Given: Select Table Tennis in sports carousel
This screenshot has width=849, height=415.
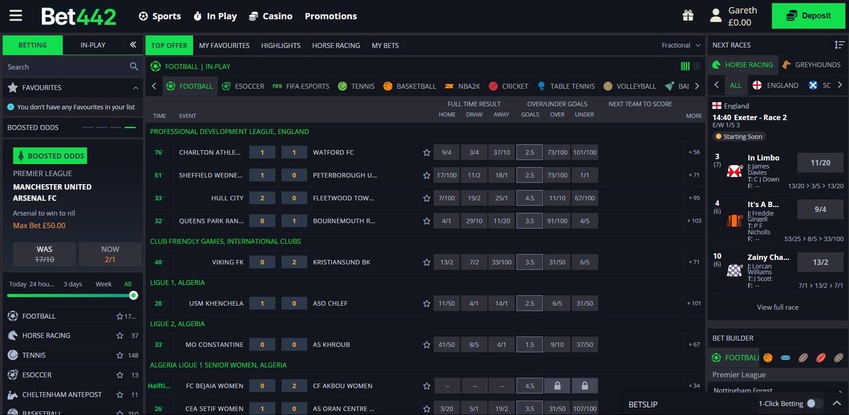Looking at the screenshot, I should click(x=566, y=86).
